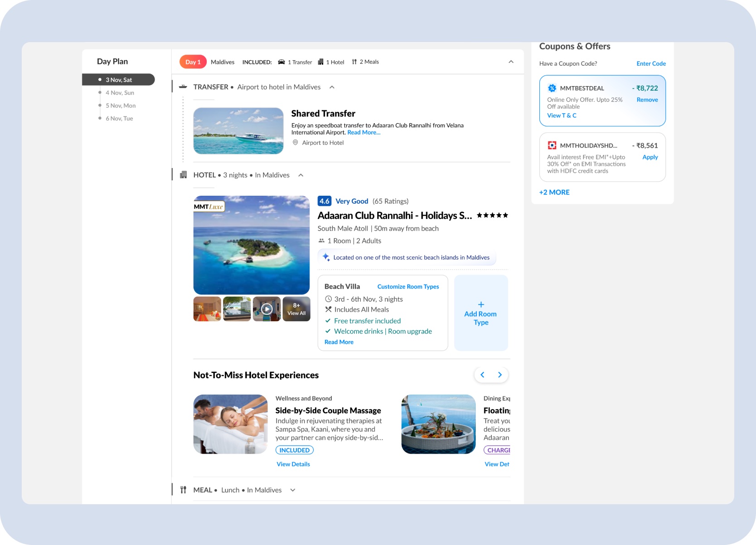Click the Adaaran Club Rannalhi hotel title
The width and height of the screenshot is (756, 545).
click(x=395, y=216)
